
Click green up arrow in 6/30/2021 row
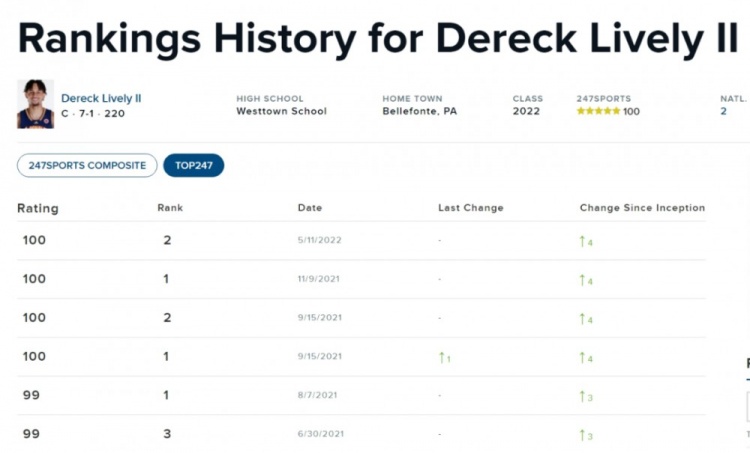point(583,435)
